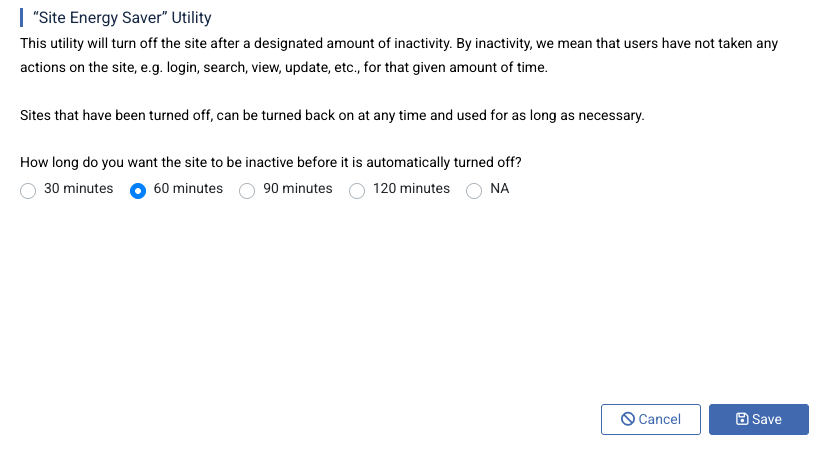Click the "60 minutes" text label
This screenshot has width=816, height=450.
tap(188, 188)
